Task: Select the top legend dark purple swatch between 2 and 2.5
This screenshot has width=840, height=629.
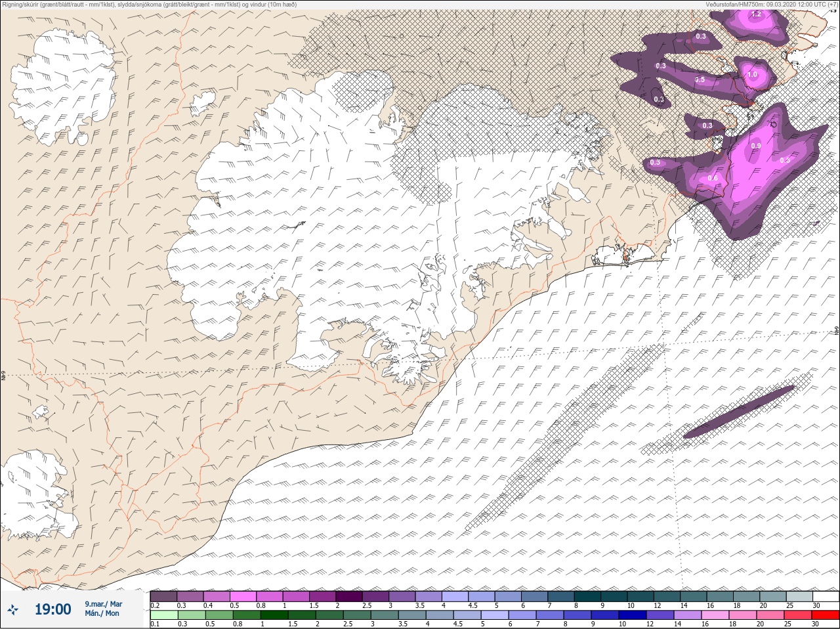Action: (x=349, y=596)
